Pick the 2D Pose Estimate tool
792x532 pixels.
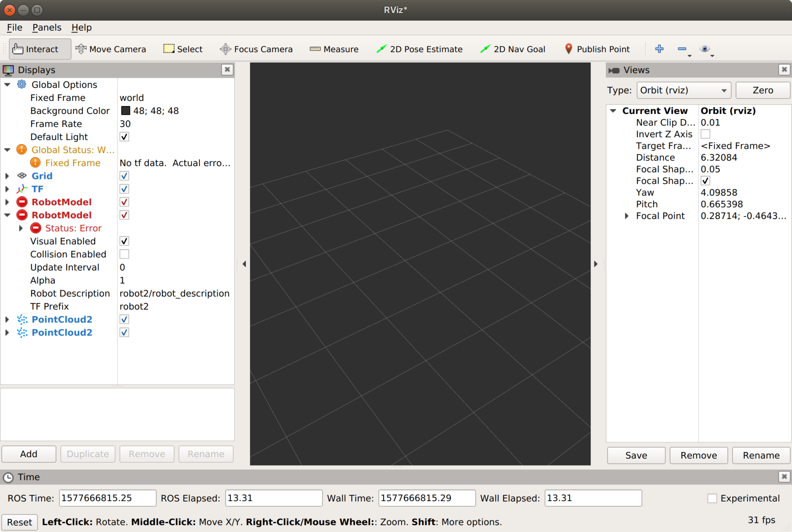pyautogui.click(x=419, y=49)
